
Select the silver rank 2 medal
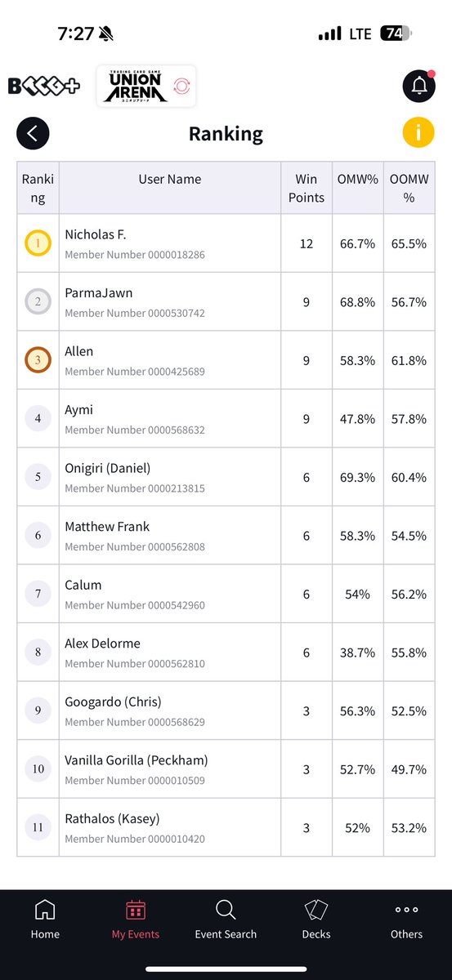click(x=38, y=302)
